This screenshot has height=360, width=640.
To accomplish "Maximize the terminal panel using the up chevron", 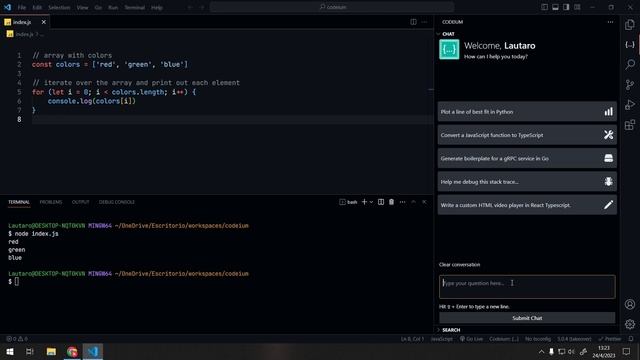I will tap(413, 202).
